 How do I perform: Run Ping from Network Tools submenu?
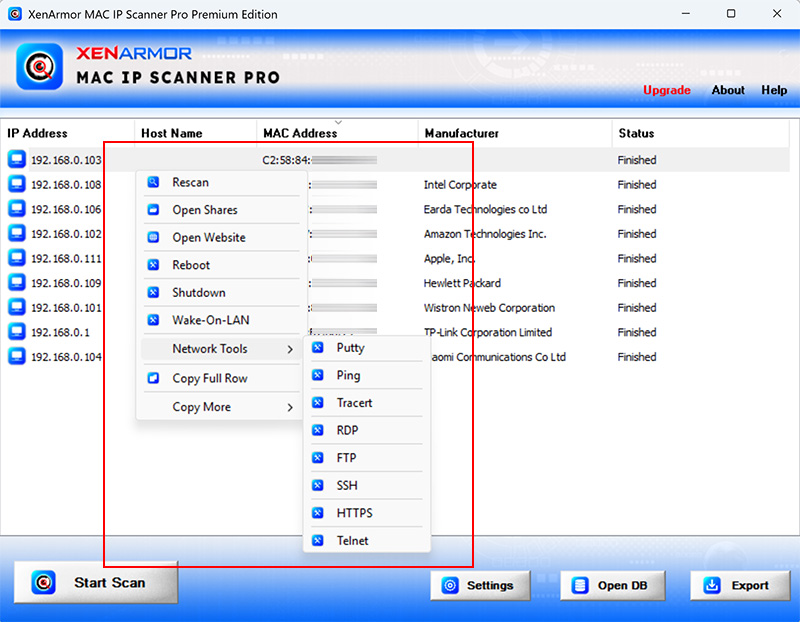tap(367, 375)
